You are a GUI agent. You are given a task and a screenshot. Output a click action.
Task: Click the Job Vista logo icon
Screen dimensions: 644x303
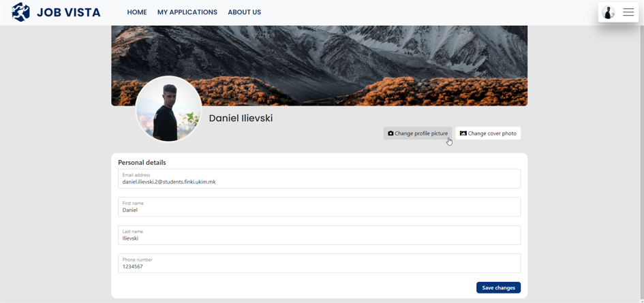click(20, 12)
